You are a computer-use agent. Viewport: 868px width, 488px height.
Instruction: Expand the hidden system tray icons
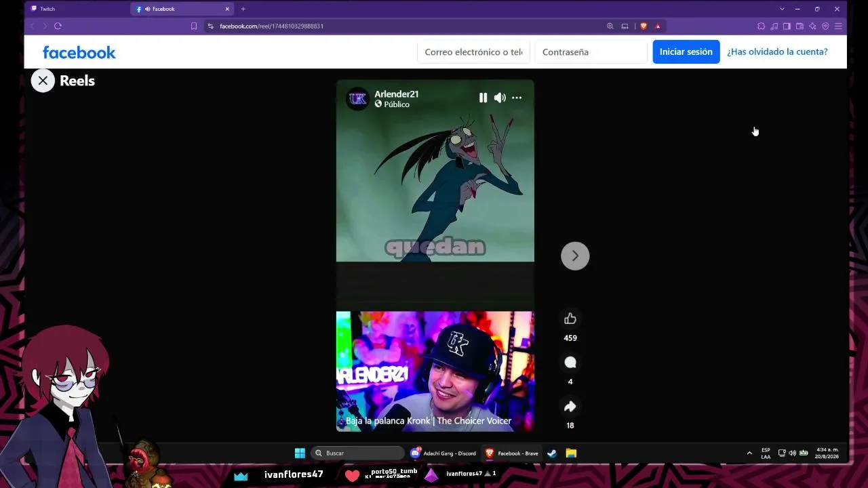pyautogui.click(x=749, y=453)
